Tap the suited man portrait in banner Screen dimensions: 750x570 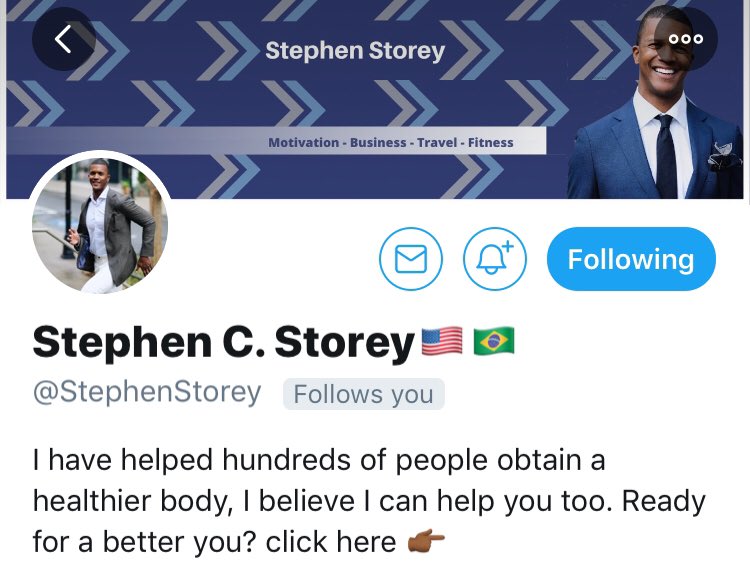(x=655, y=103)
